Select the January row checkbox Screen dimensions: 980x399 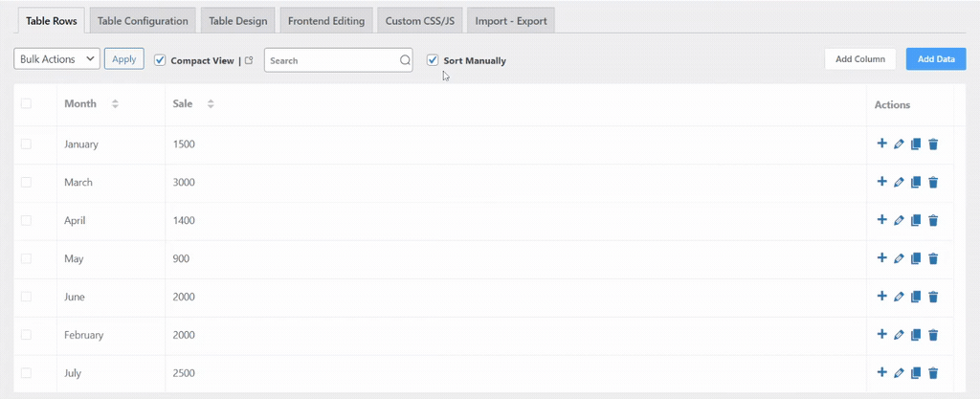pos(26,144)
